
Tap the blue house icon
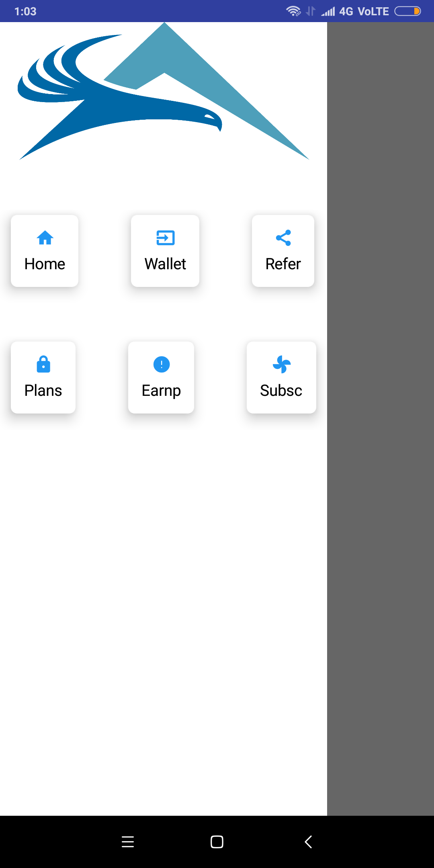(45, 237)
